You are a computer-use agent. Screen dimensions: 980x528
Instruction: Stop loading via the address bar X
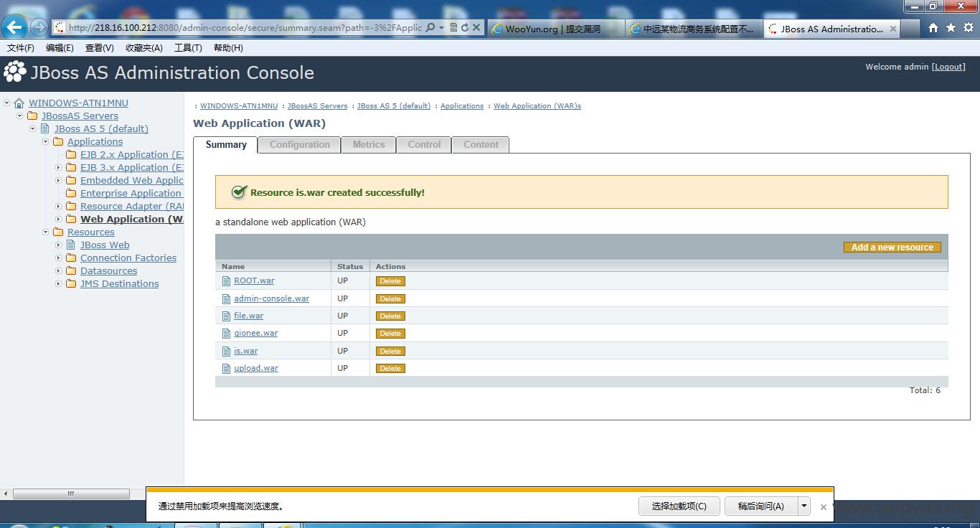[476, 28]
